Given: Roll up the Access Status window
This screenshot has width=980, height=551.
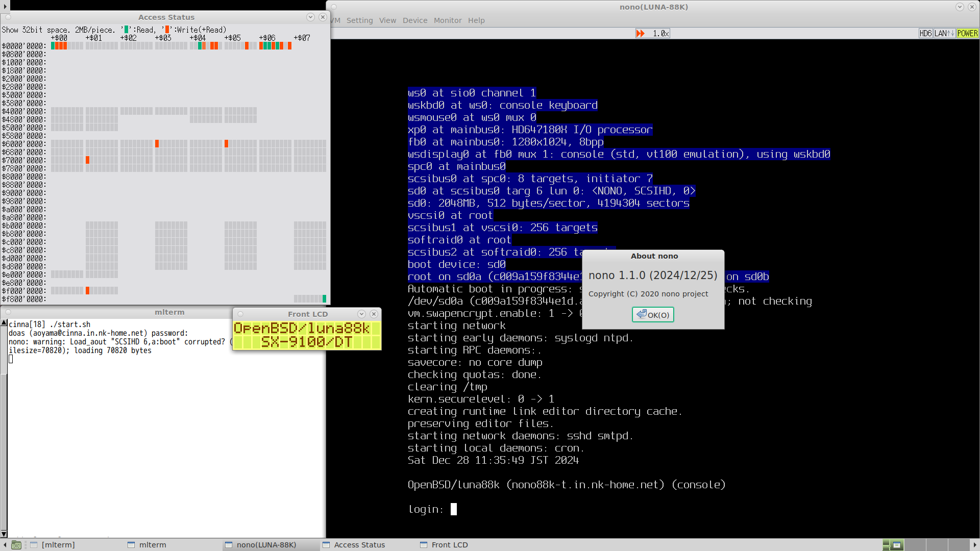Looking at the screenshot, I should 310,17.
